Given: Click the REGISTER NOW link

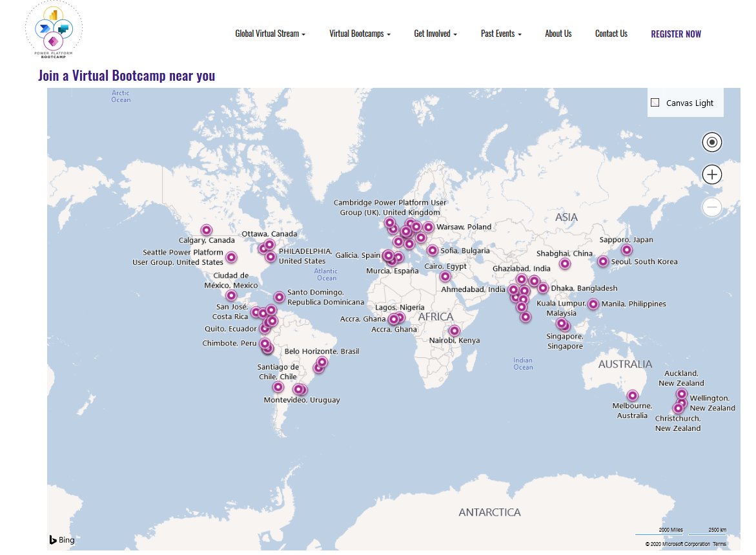Looking at the screenshot, I should [x=676, y=34].
